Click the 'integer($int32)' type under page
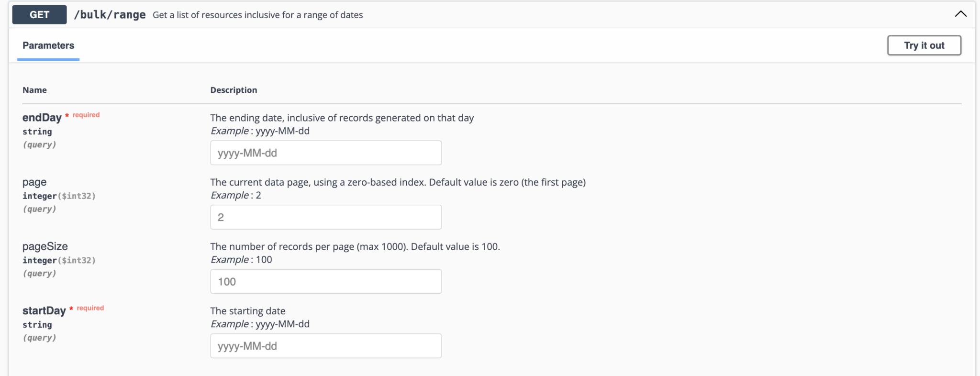 [59, 196]
